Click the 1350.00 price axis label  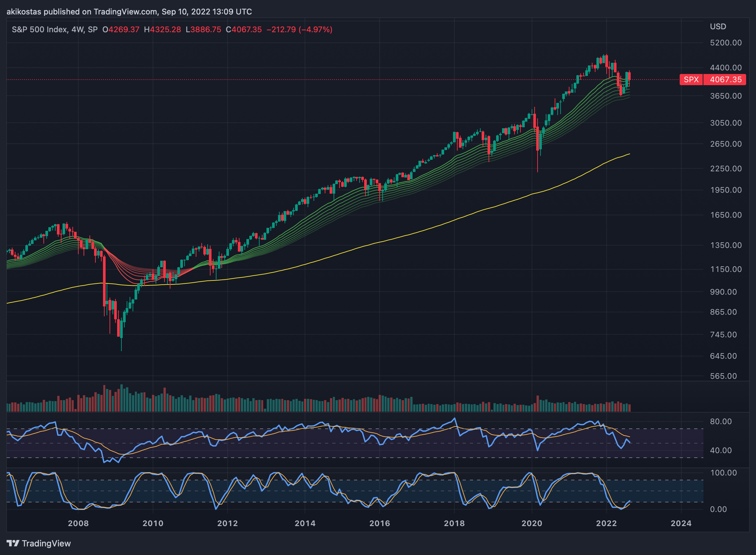click(x=726, y=245)
